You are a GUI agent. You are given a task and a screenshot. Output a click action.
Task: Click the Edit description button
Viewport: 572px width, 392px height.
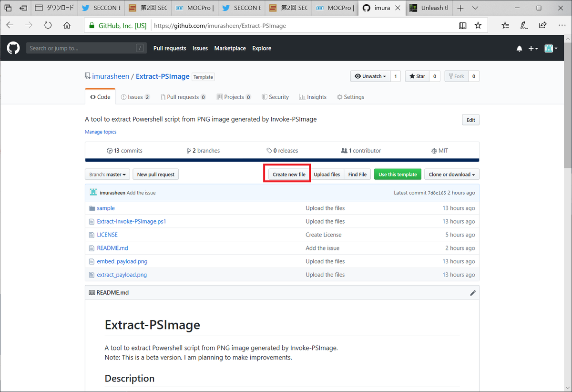click(471, 120)
